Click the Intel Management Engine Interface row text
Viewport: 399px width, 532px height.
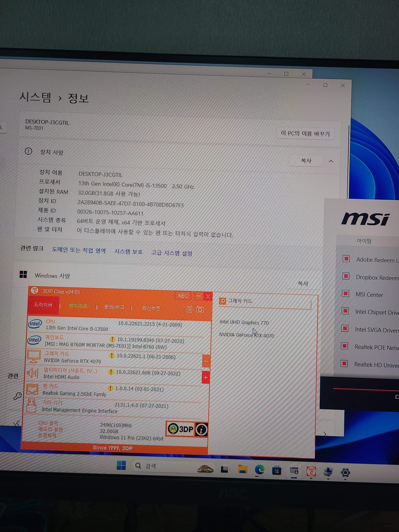[x=79, y=410]
